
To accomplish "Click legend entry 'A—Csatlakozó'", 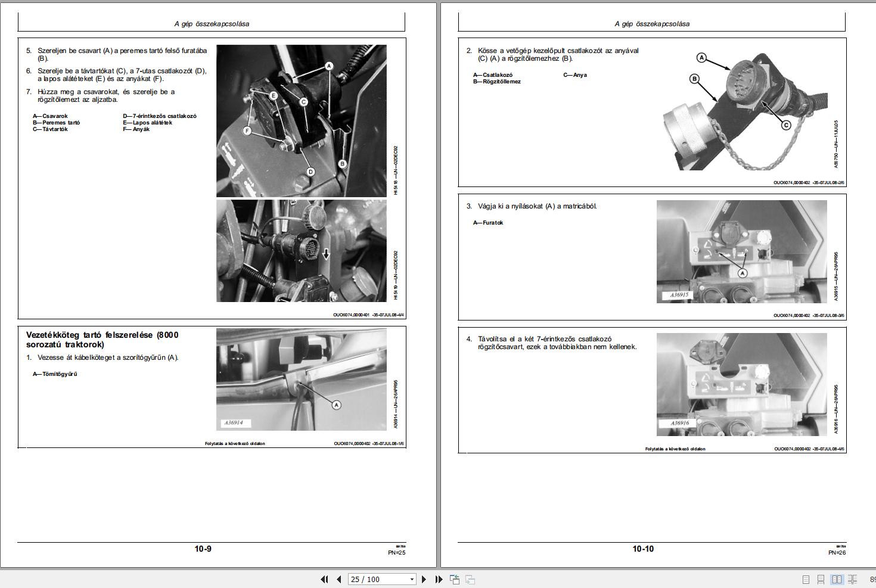I will pos(493,75).
